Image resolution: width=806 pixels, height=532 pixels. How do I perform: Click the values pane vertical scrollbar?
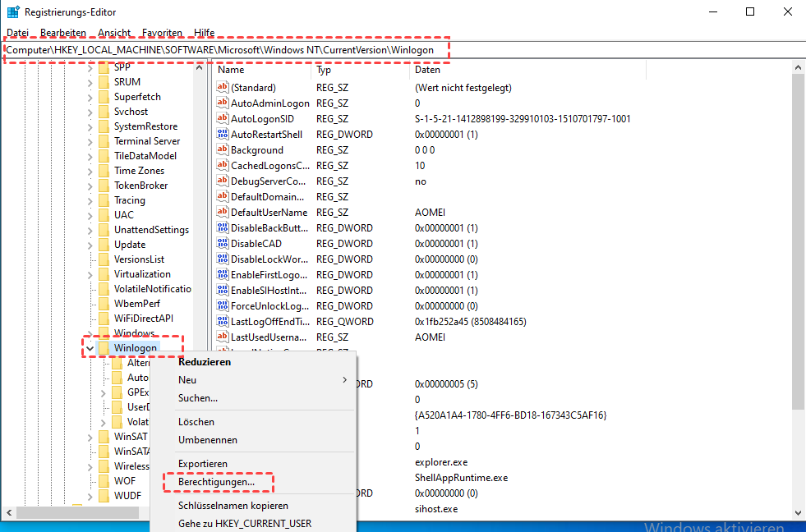799,246
